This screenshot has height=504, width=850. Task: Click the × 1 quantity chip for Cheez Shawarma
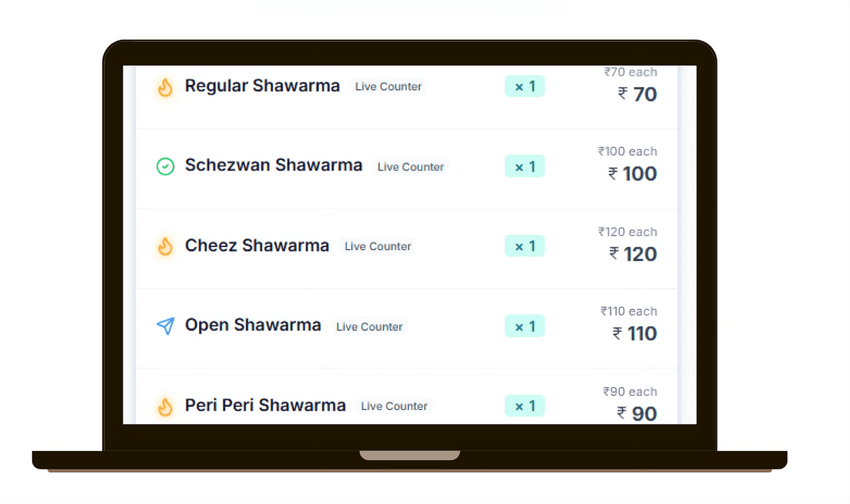tap(524, 246)
